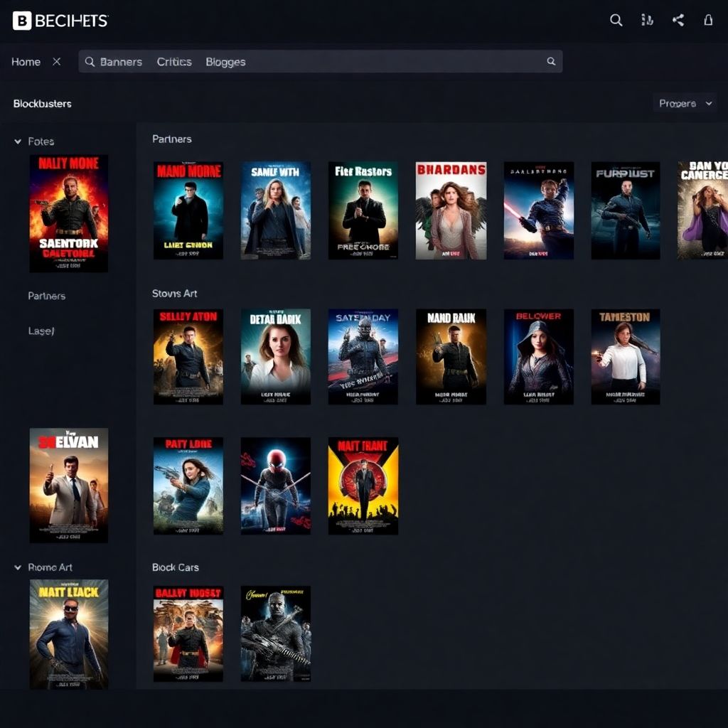Open the BHARDANS movie poster
The width and height of the screenshot is (728, 728).
[x=451, y=210]
